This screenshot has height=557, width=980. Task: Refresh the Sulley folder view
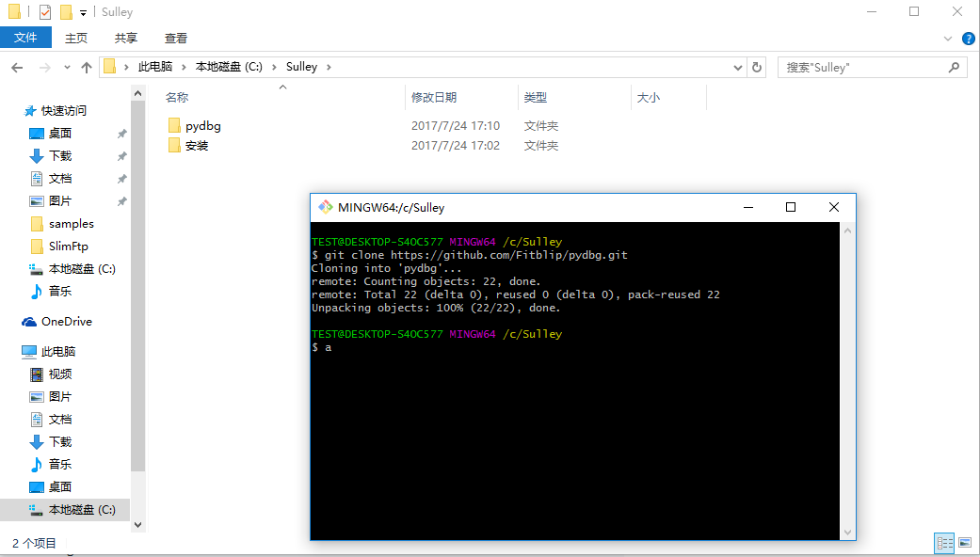coord(757,68)
